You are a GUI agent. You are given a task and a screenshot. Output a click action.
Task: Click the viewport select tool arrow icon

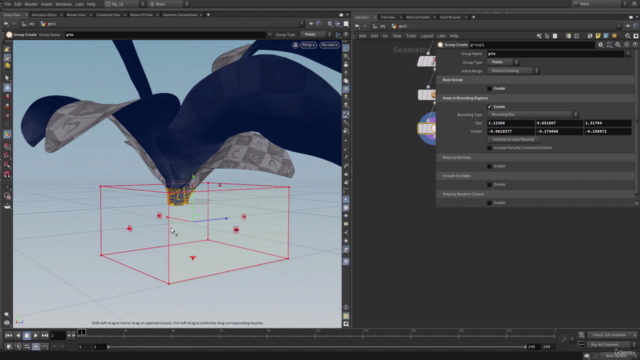point(7,78)
